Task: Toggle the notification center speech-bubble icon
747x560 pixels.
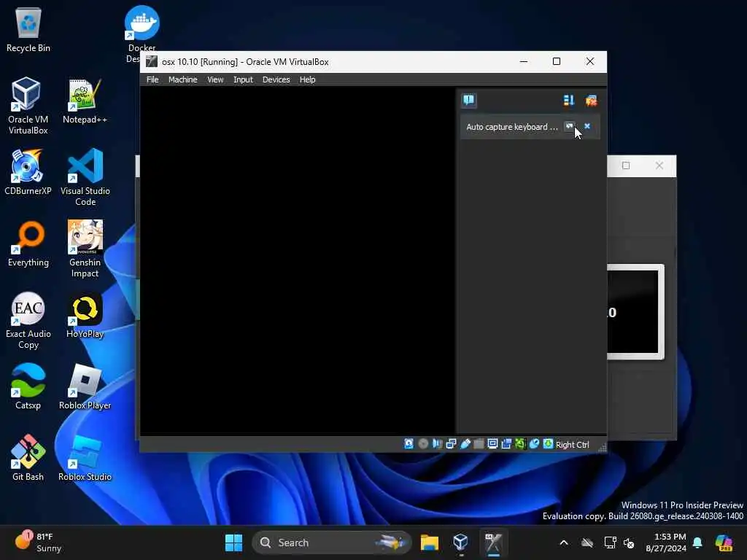Action: 469,100
